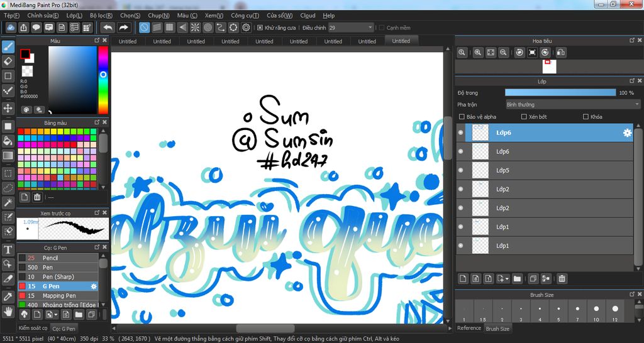Duplicate the current layer

point(533,278)
